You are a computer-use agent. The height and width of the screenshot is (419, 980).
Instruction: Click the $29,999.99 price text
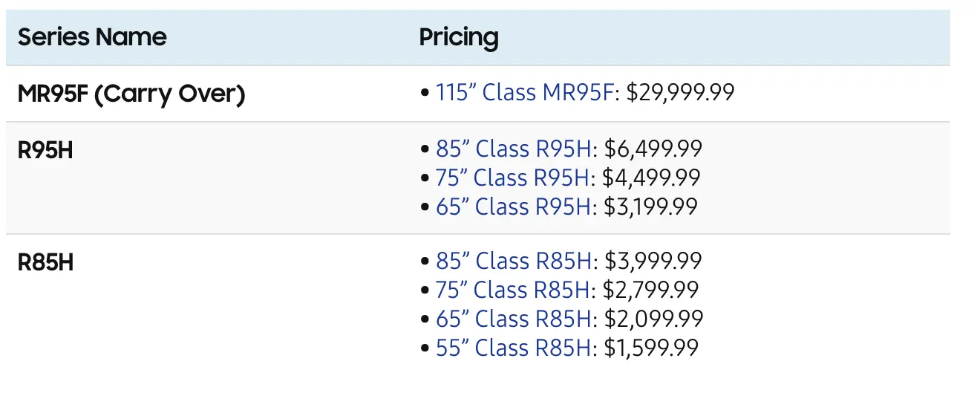pyautogui.click(x=680, y=93)
